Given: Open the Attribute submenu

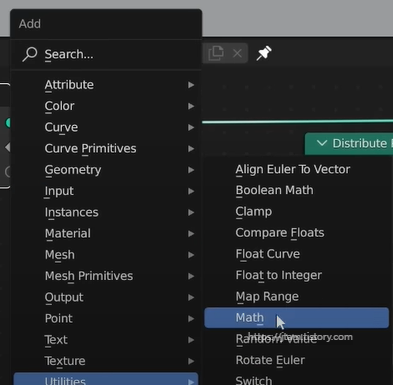Looking at the screenshot, I should (x=106, y=85).
